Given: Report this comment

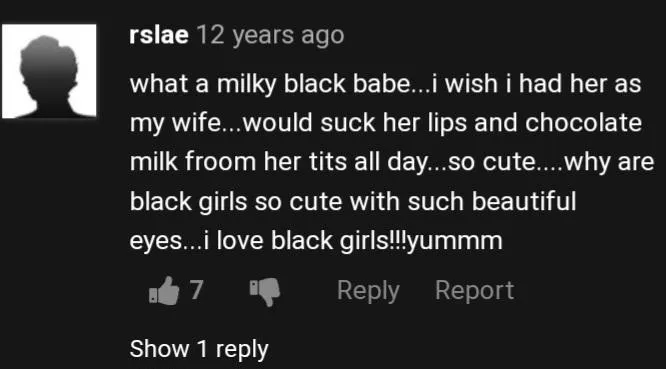Looking at the screenshot, I should pos(474,292).
